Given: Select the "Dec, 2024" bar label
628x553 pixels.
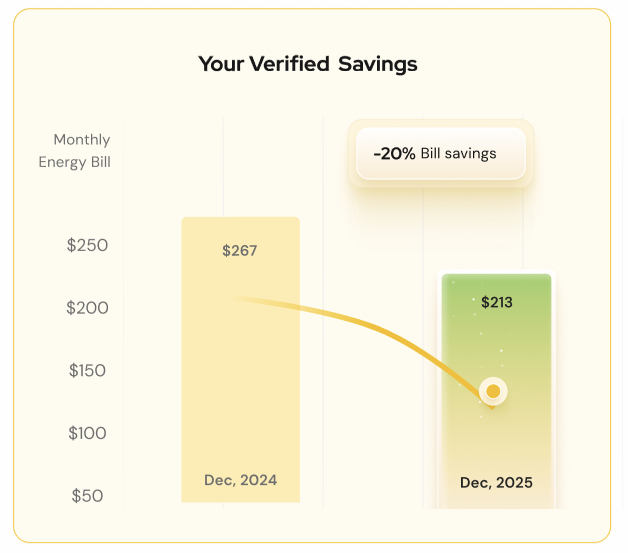Looking at the screenshot, I should 240,480.
